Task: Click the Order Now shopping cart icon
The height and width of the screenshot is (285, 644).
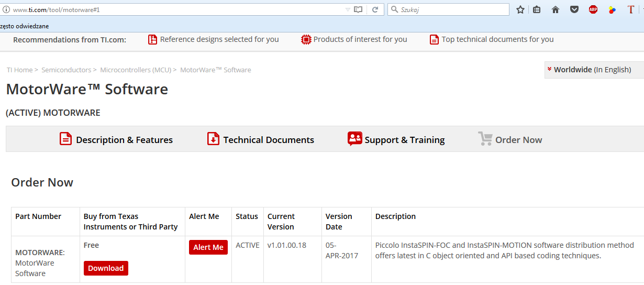Action: [485, 139]
